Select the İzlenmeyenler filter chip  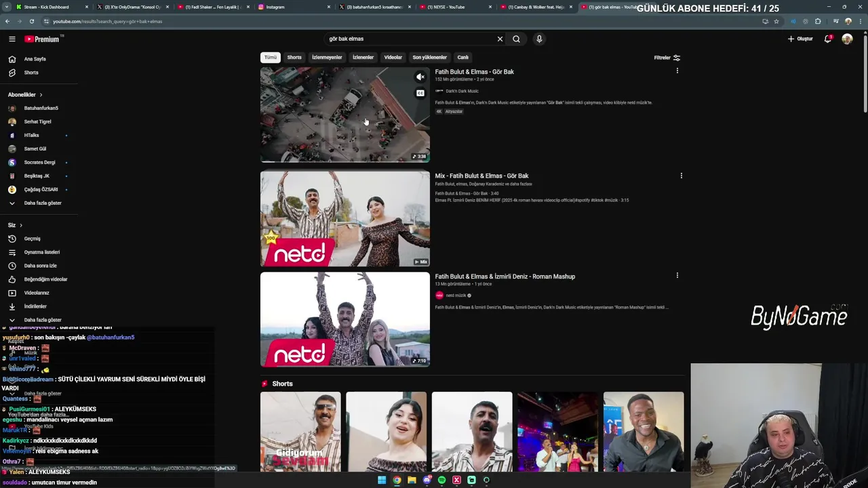coord(327,58)
